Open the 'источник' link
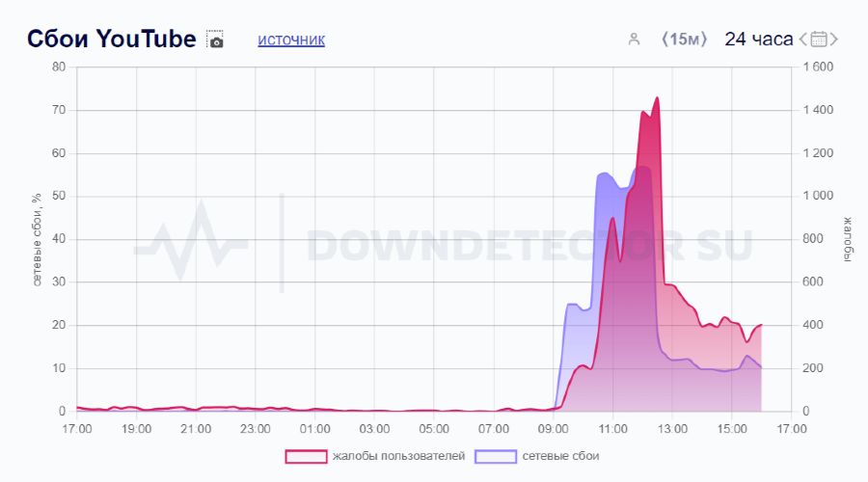 coord(290,40)
